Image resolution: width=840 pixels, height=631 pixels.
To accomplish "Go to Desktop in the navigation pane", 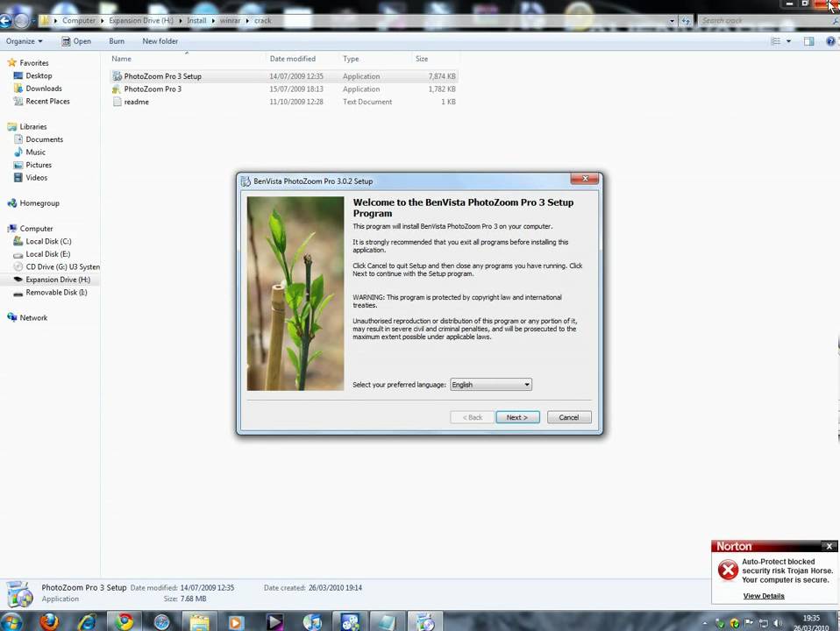I will (39, 75).
